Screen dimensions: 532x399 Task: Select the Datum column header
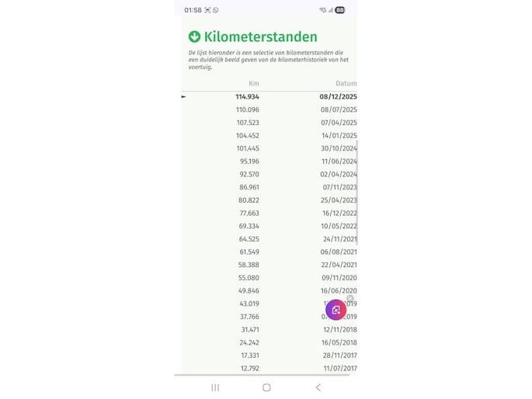[346, 84]
